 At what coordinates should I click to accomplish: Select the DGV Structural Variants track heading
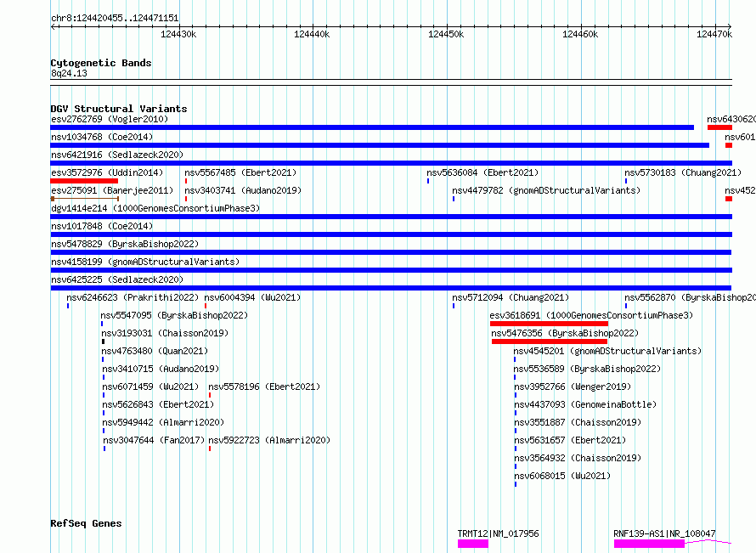pyautogui.click(x=119, y=109)
